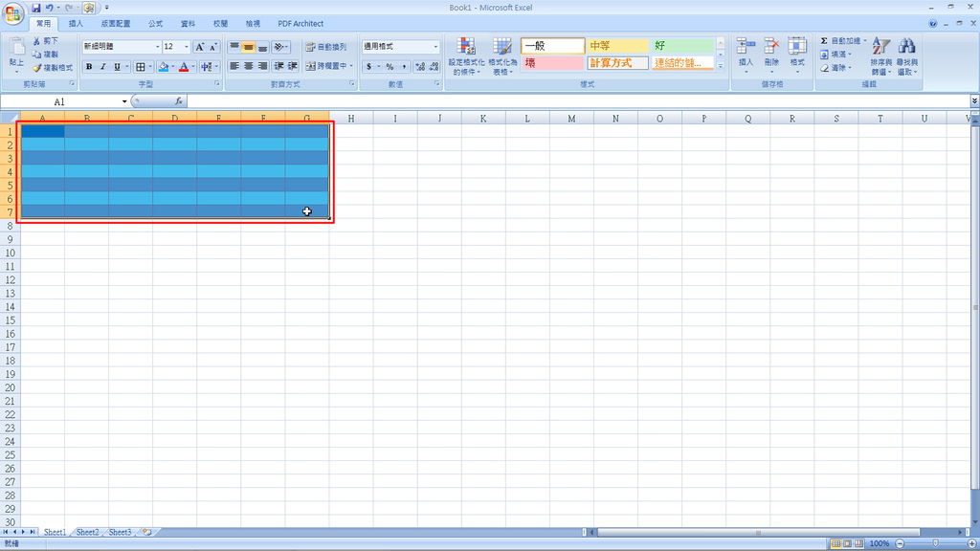Viewport: 980px width, 551px height.
Task: Click insert function fx button
Action: [179, 101]
